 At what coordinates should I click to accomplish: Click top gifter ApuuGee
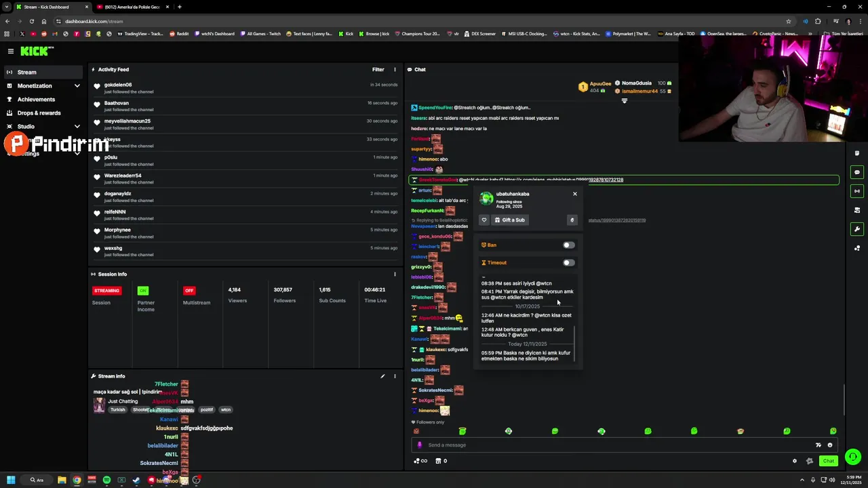600,83
